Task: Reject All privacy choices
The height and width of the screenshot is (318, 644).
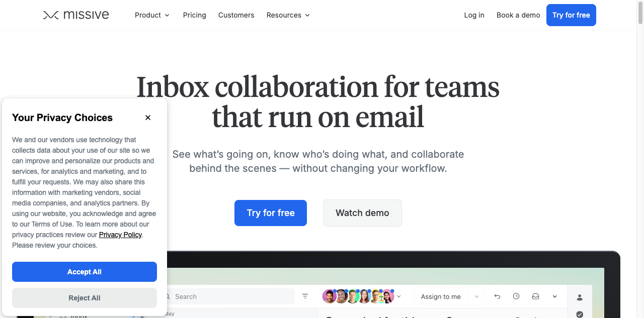Action: pyautogui.click(x=85, y=298)
